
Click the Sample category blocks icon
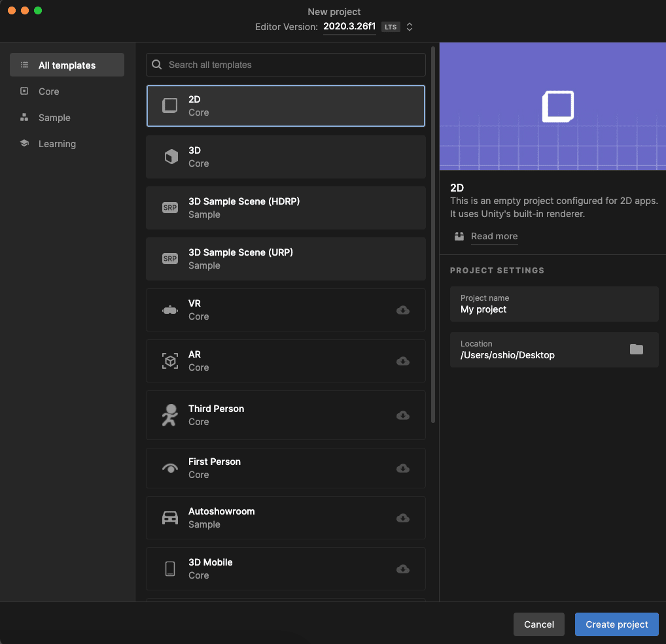coord(24,117)
